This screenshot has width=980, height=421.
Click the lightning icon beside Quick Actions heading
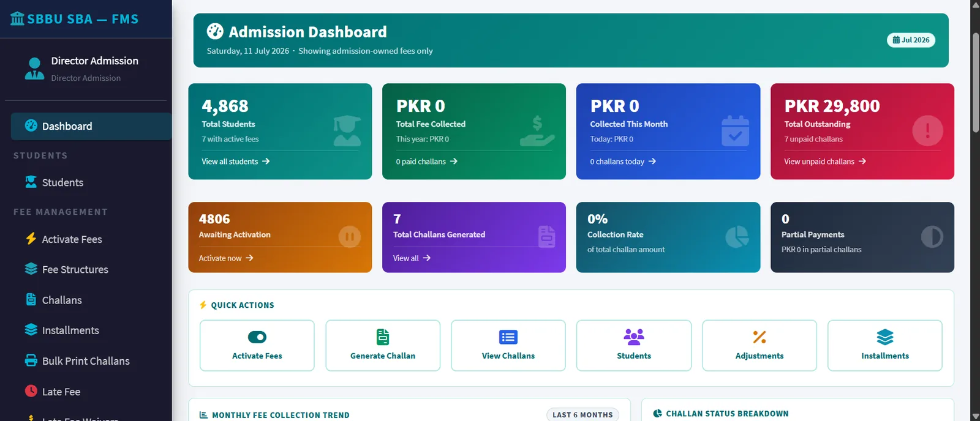pyautogui.click(x=203, y=305)
